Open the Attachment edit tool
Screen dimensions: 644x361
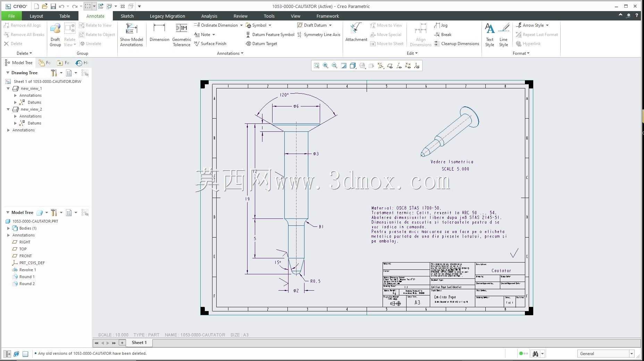pos(356,32)
